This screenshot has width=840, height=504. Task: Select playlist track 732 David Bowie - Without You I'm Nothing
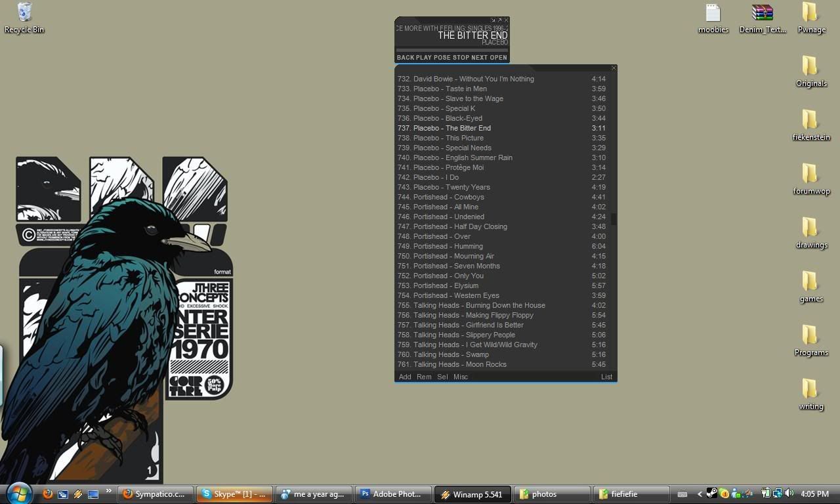pyautogui.click(x=502, y=79)
